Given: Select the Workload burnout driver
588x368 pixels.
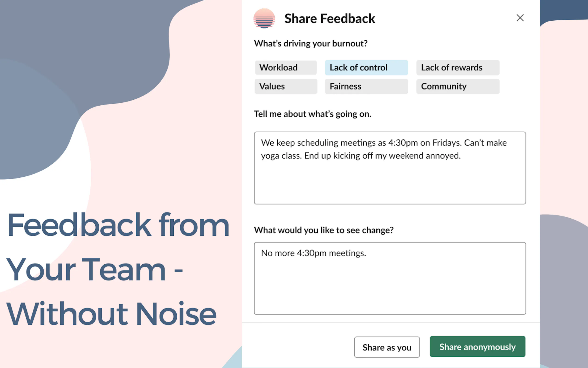Looking at the screenshot, I should pyautogui.click(x=286, y=67).
